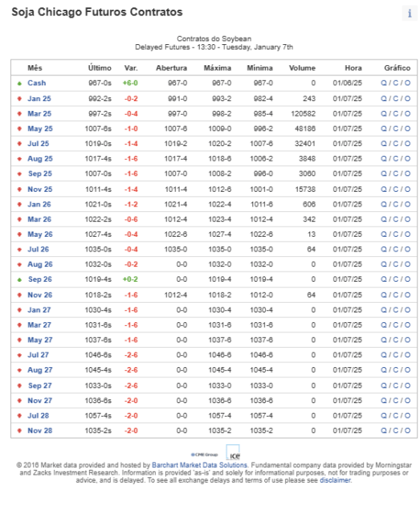This screenshot has width=420, height=514.
Task: Select the Cash contract link
Action: (x=37, y=84)
